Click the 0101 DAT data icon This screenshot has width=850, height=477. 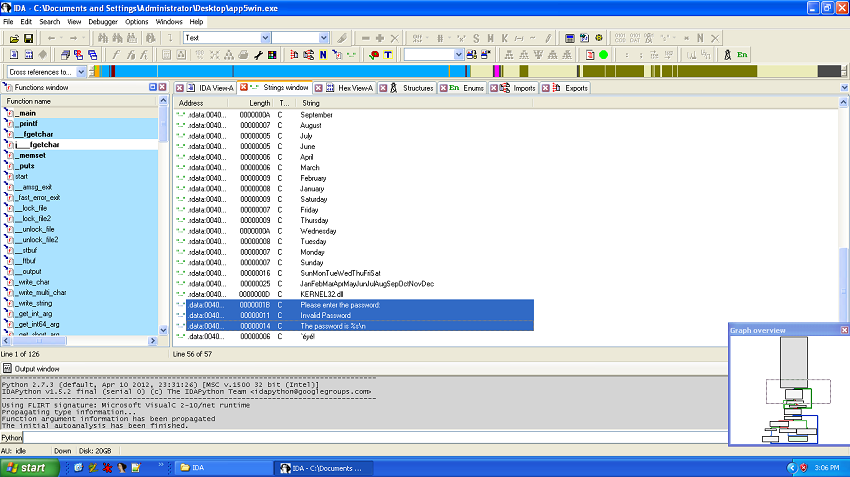(x=635, y=38)
